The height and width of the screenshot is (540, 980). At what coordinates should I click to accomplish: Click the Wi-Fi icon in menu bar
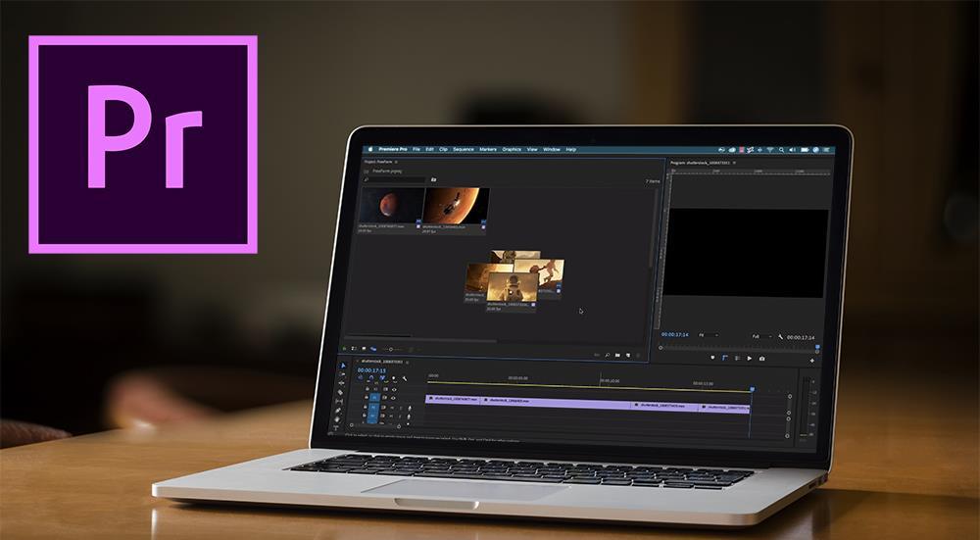point(770,150)
